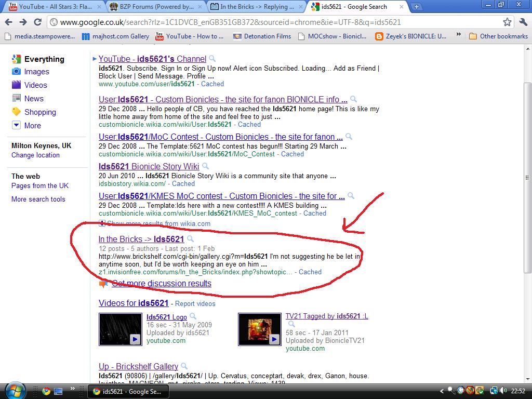The height and width of the screenshot is (399, 532).
Task: Open a new tab with the plus button
Action: 417,7
